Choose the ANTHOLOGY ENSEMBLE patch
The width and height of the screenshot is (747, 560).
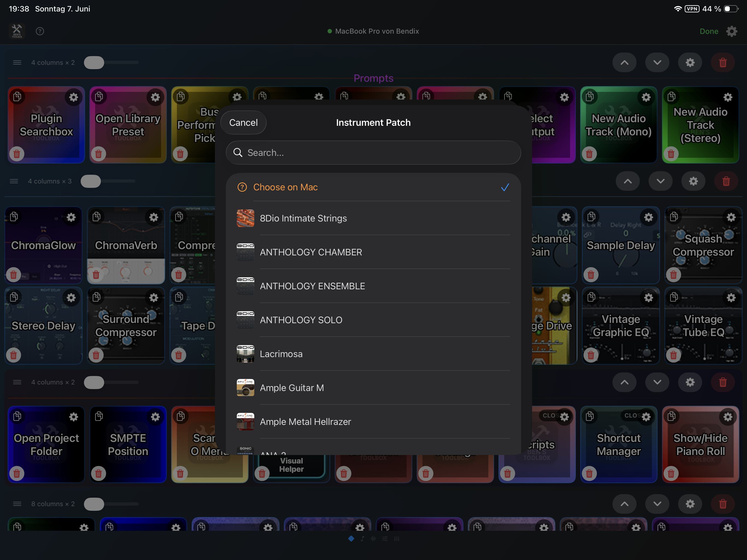[x=373, y=286]
